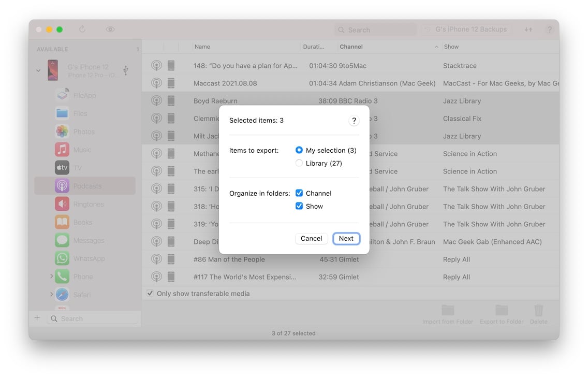This screenshot has width=588, height=378.
Task: Open the toolbar help question mark
Action: tap(549, 29)
